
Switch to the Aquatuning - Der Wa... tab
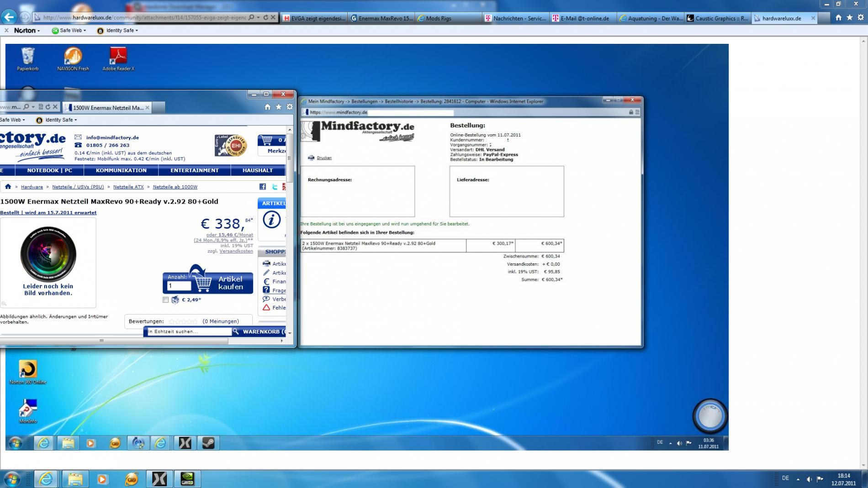651,18
